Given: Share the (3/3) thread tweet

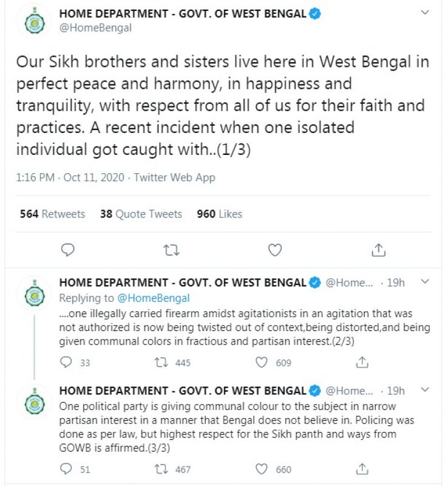Looking at the screenshot, I should pos(362,469).
